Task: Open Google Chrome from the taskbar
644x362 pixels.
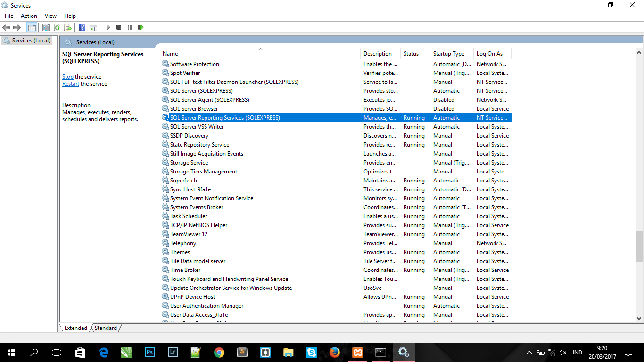Action: tap(219, 352)
